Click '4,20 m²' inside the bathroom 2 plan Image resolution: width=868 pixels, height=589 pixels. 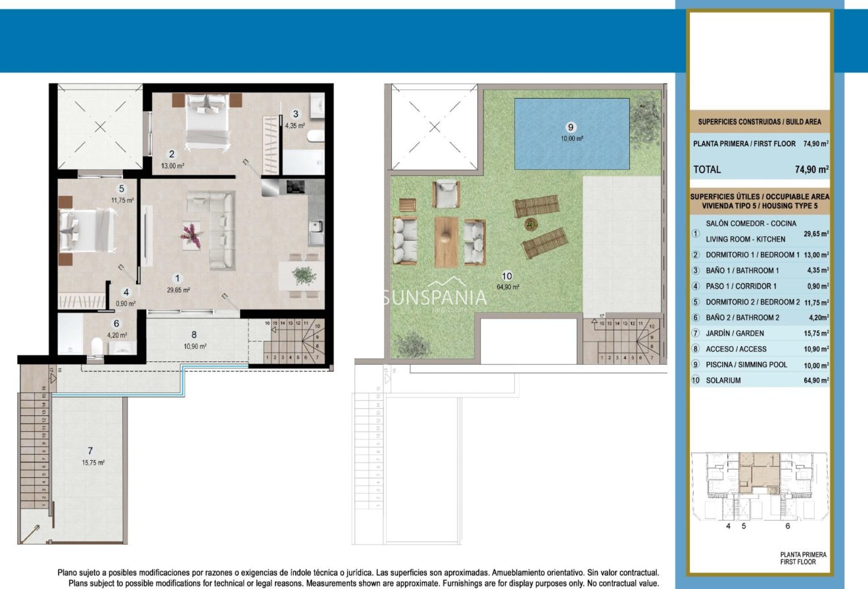[x=117, y=334]
